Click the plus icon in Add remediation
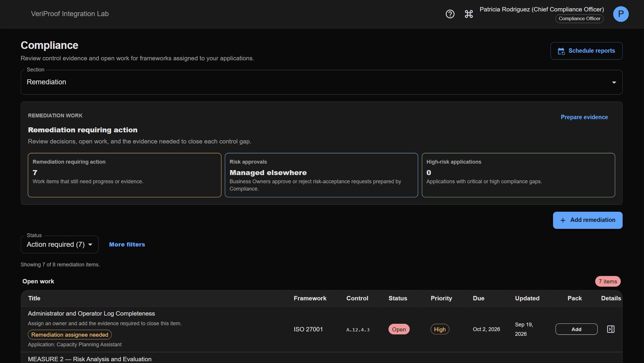644x363 pixels. [563, 220]
